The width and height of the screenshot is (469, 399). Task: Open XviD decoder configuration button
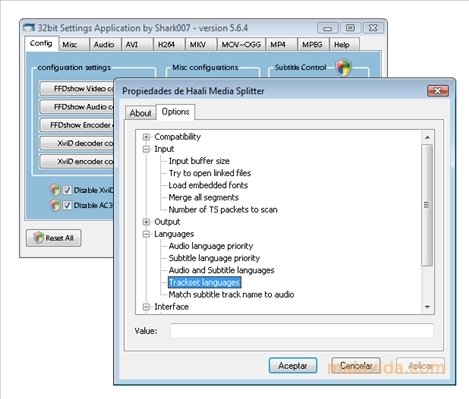point(77,143)
